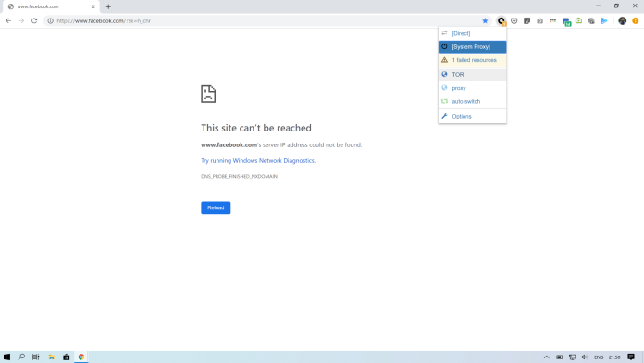The height and width of the screenshot is (363, 644).
Task: Click the blue bookmark star icon
Action: [485, 21]
